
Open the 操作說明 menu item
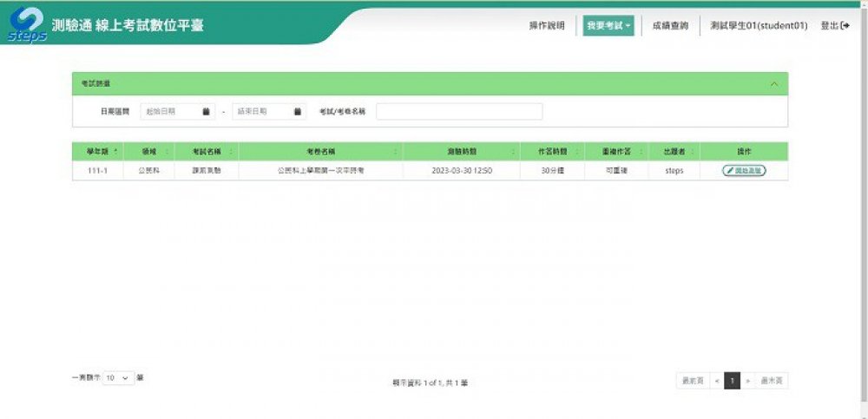(x=547, y=26)
